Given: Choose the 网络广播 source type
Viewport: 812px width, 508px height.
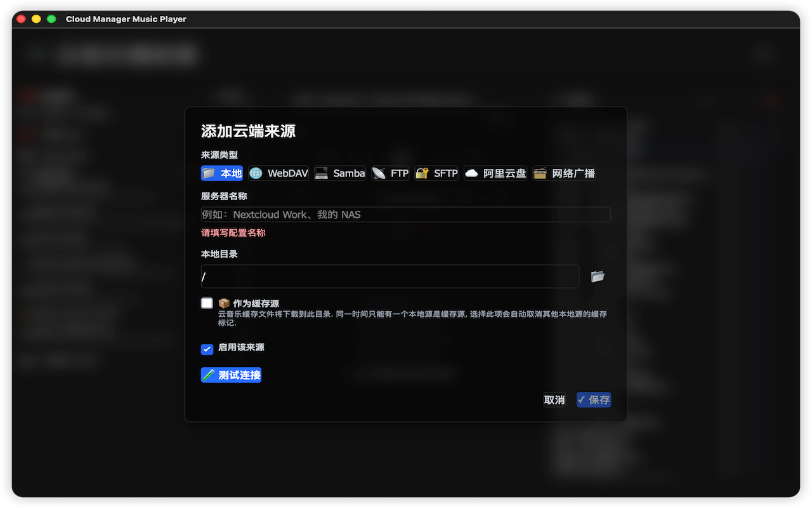Looking at the screenshot, I should [564, 173].
